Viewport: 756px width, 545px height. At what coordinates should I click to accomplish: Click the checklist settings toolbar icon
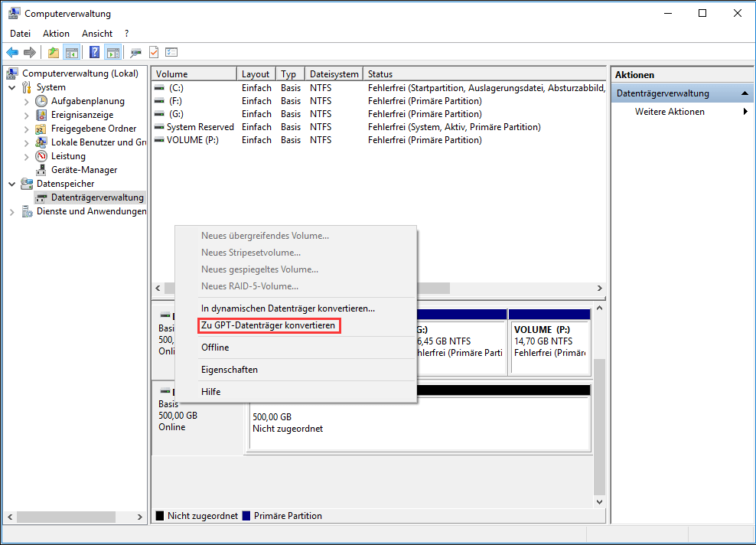pos(171,53)
